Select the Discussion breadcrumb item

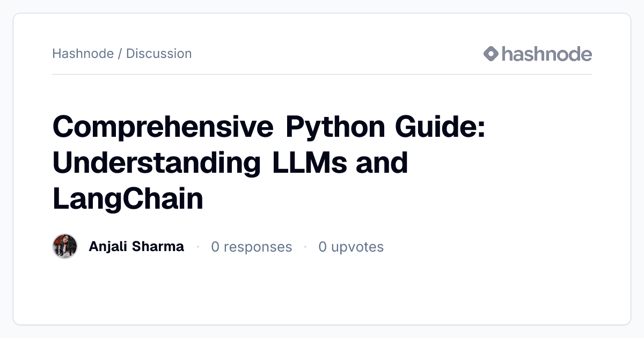[x=159, y=54]
